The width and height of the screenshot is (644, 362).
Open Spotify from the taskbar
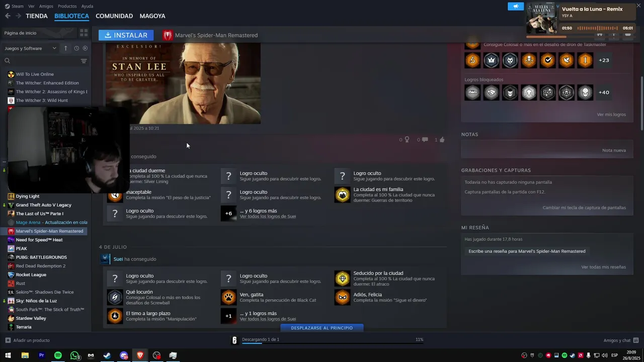pyautogui.click(x=58, y=355)
